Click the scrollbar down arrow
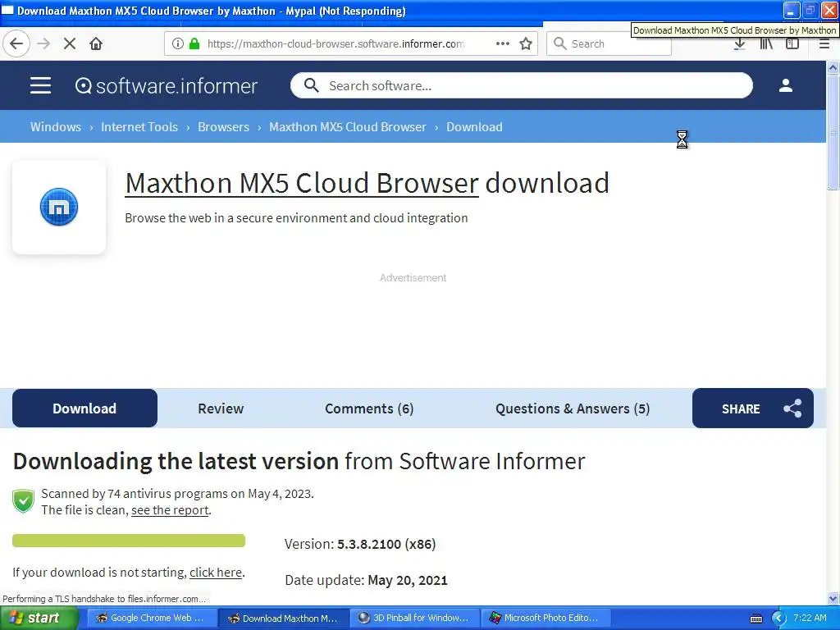 click(x=833, y=598)
